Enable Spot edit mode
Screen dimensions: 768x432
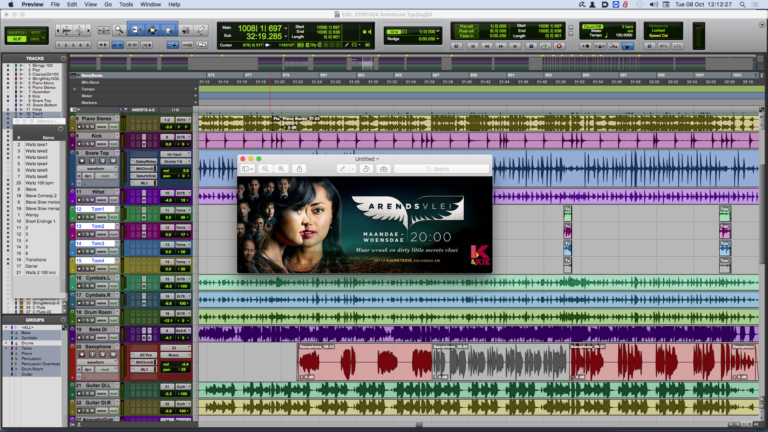point(36,33)
